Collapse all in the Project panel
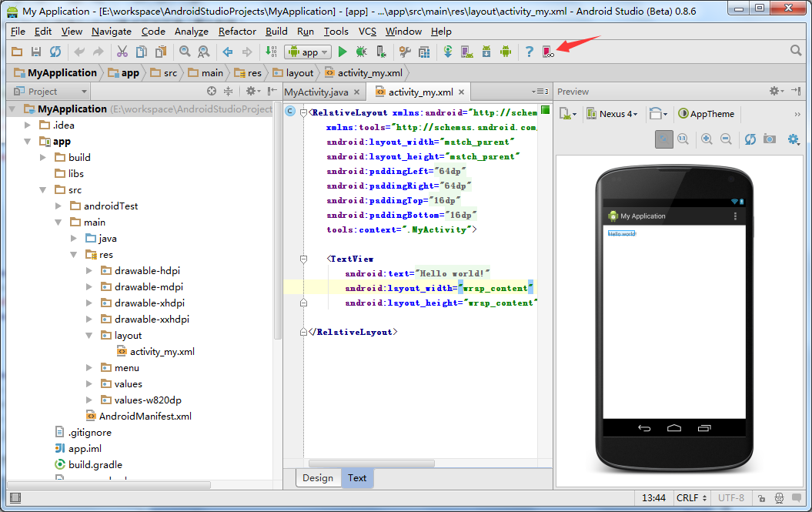The width and height of the screenshot is (812, 512). pos(228,91)
